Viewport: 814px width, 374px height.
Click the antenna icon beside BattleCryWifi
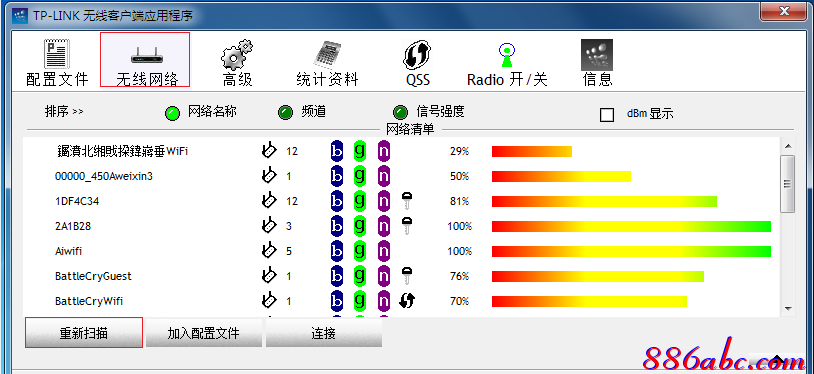(x=268, y=299)
